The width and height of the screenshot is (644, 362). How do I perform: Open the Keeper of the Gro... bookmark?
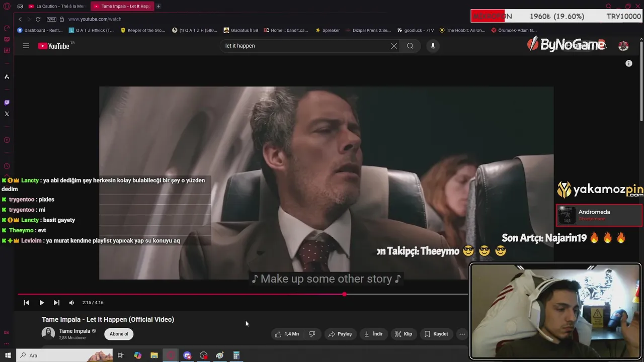tap(142, 30)
